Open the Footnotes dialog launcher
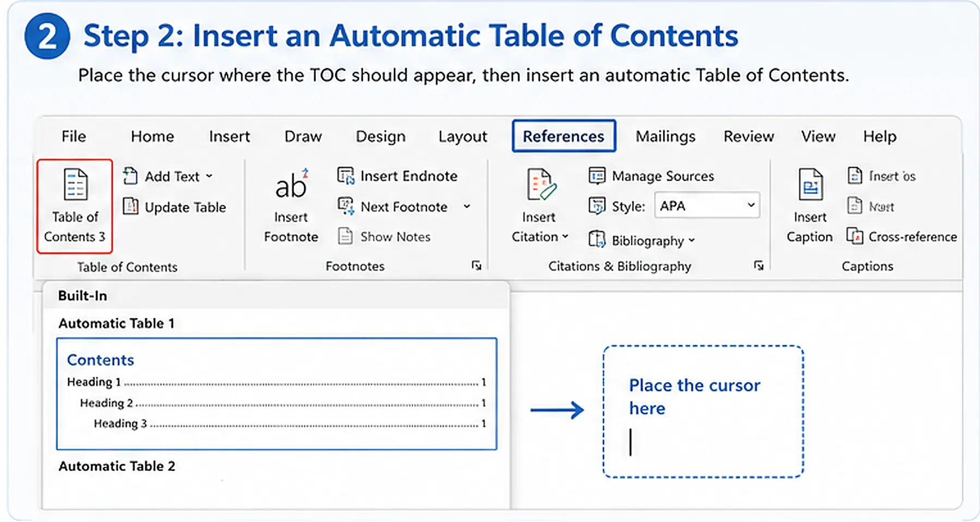 point(476,265)
